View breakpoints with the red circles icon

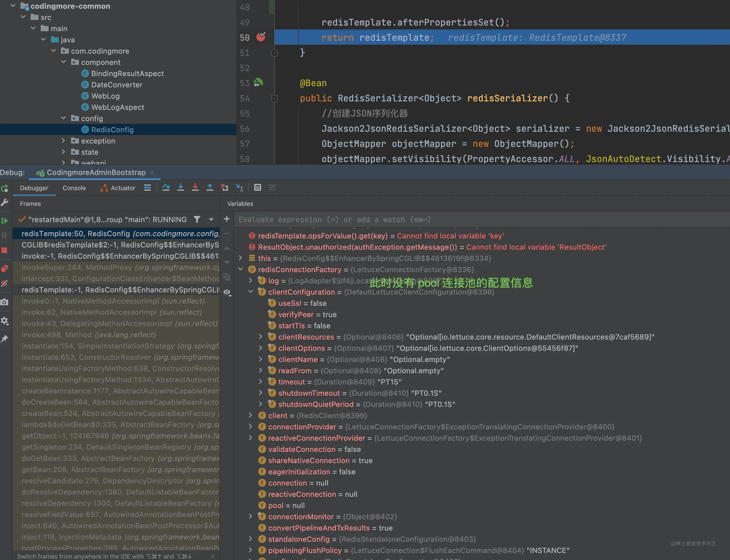[x=5, y=268]
